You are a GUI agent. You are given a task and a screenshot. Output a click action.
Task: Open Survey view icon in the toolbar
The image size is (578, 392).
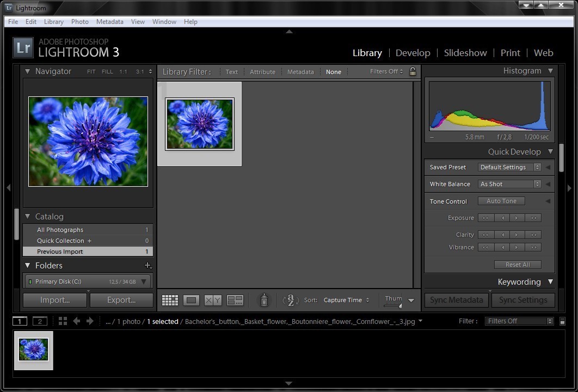[x=235, y=300]
